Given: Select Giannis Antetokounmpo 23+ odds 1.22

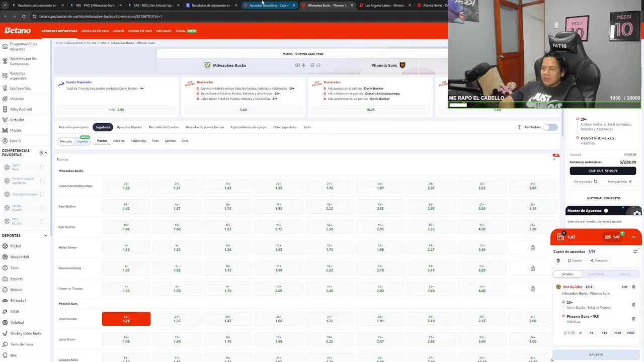Looking at the screenshot, I should [x=126, y=186].
